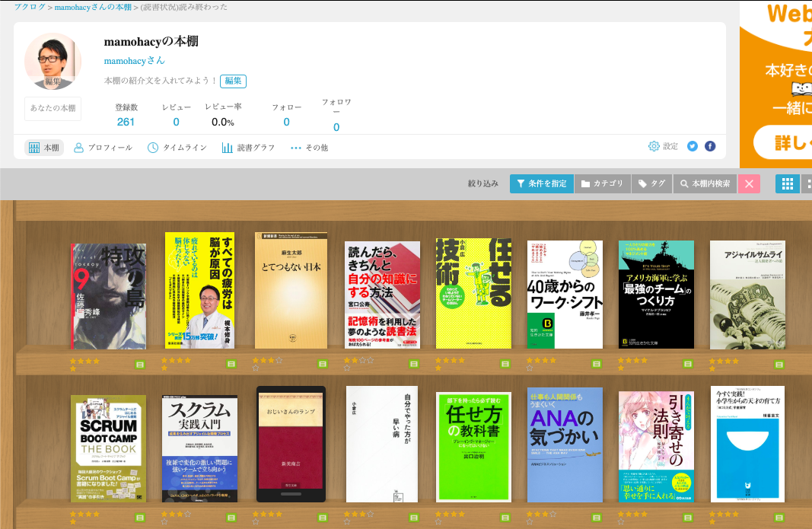Open memo icon under 特攻の島 book
Image resolution: width=812 pixels, height=529 pixels.
140,365
